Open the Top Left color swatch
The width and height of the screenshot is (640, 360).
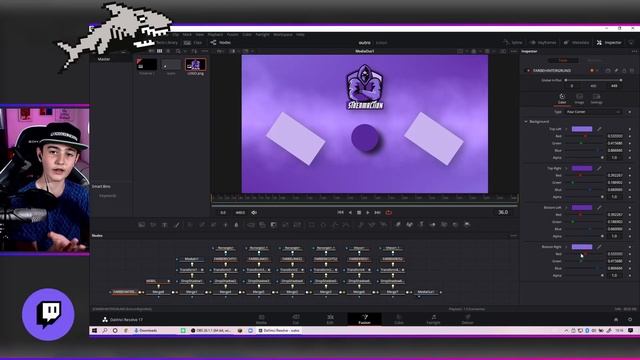tap(582, 129)
